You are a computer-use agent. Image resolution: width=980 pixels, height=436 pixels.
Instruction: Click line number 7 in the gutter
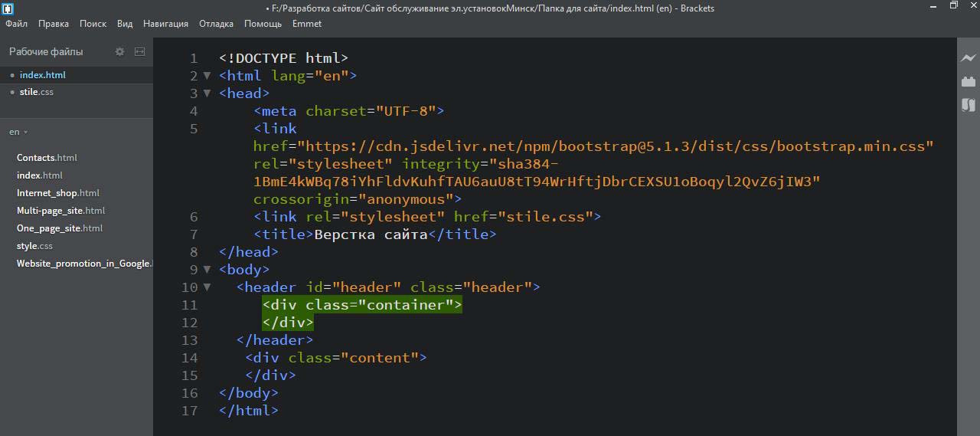click(193, 234)
